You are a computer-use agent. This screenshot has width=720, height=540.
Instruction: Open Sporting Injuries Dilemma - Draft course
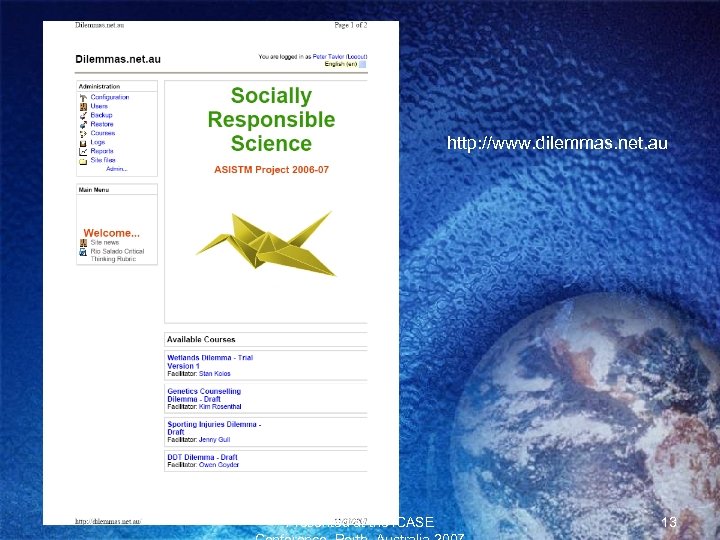214,428
